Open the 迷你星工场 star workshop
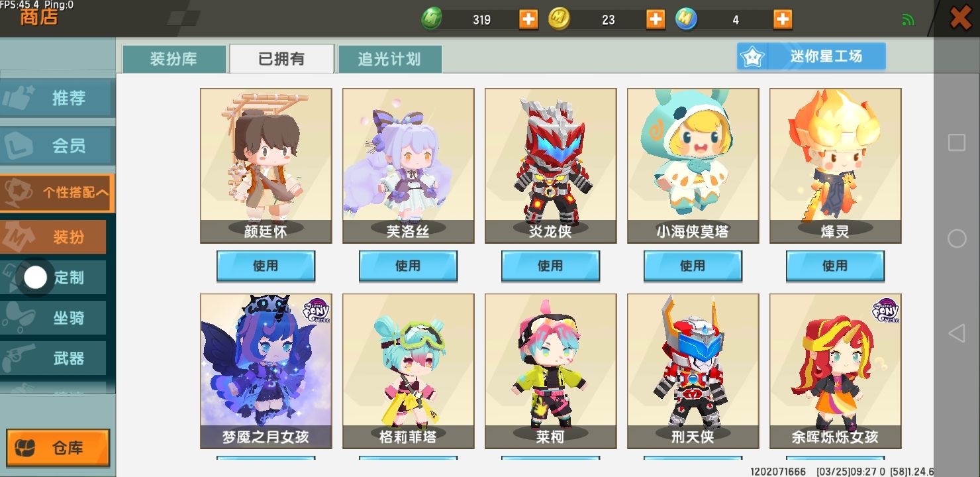Viewport: 980px width, 477px height. click(x=811, y=56)
